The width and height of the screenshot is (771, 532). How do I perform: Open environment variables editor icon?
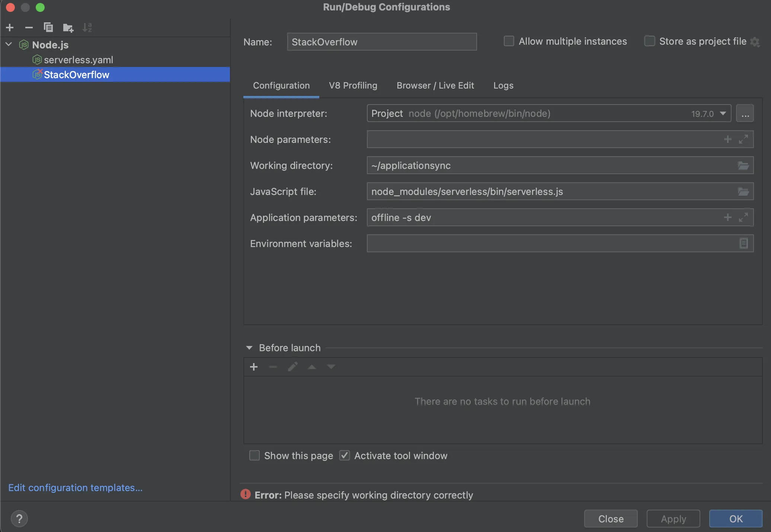[743, 244]
